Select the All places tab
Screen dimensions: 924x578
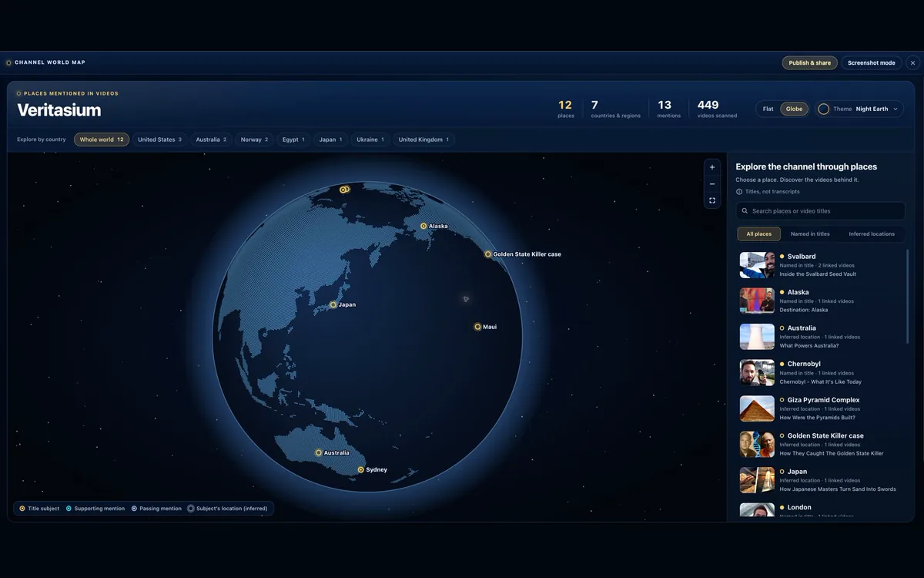[758, 234]
